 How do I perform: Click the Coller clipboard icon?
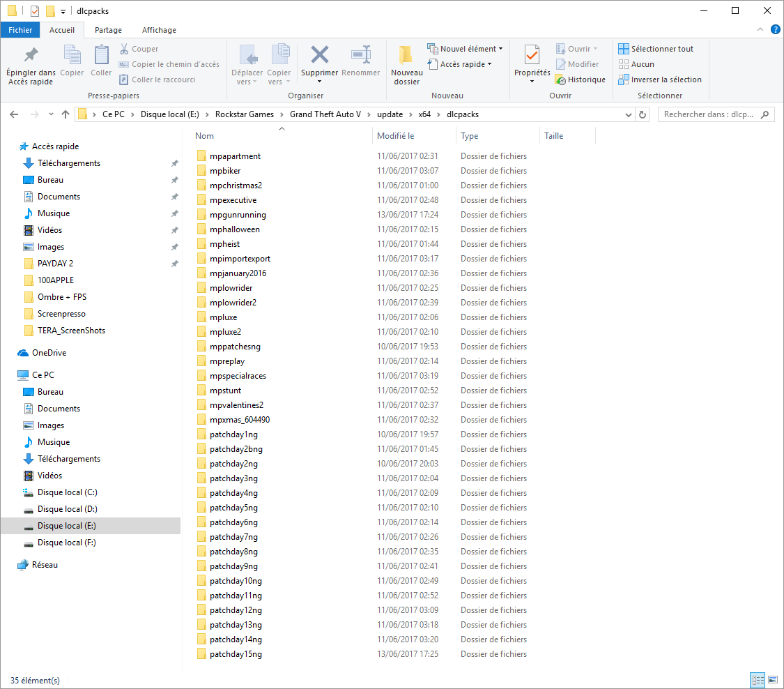click(x=102, y=54)
